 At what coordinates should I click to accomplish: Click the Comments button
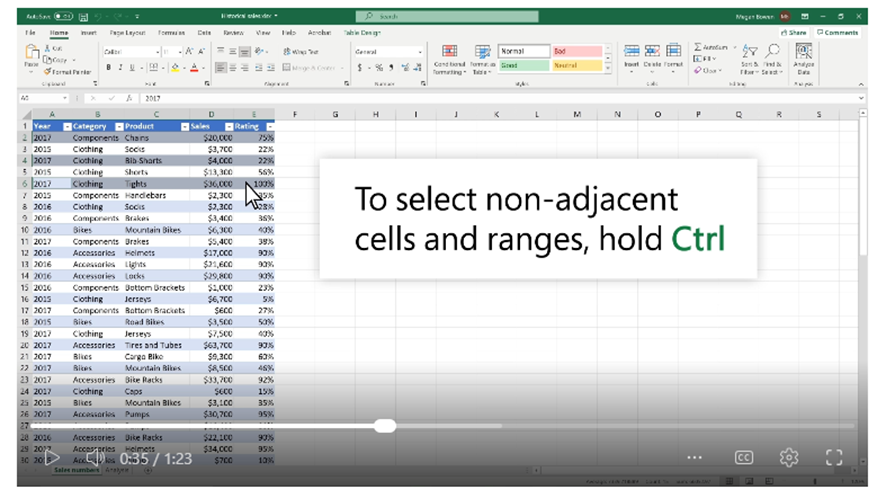(837, 33)
